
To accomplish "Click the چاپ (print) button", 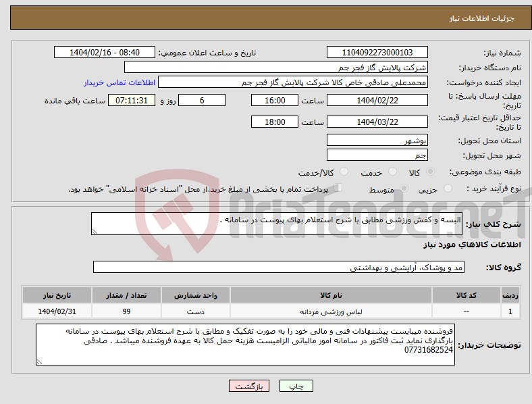I will tap(296, 386).
